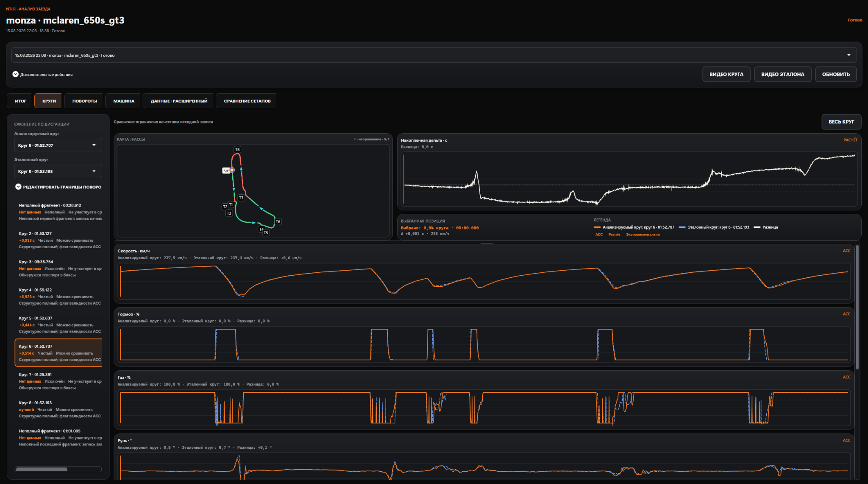The width and height of the screenshot is (868, 484).
Task: Click inside the Накопленная дельта chart
Action: point(629,179)
